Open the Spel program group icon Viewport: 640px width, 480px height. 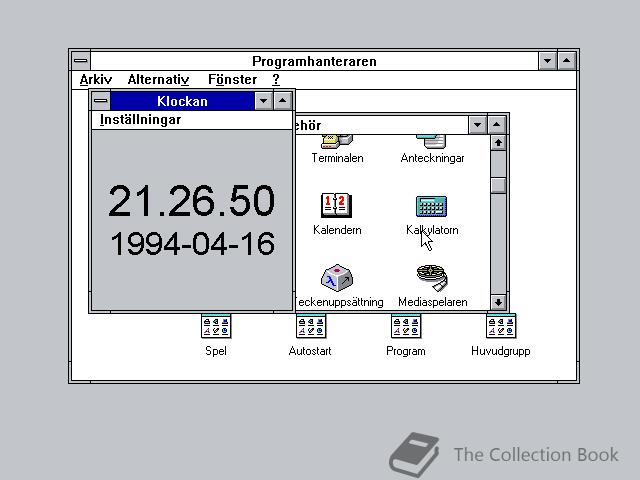[x=216, y=327]
